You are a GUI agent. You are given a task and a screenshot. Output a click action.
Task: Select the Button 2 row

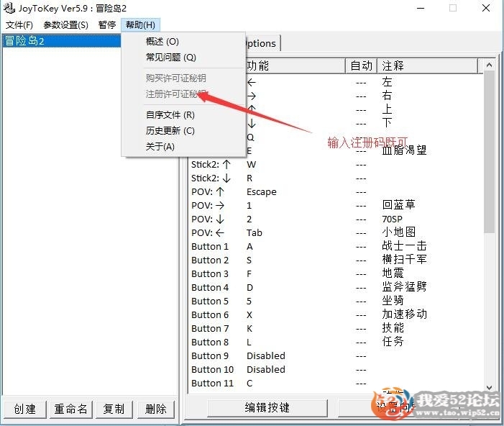334,260
